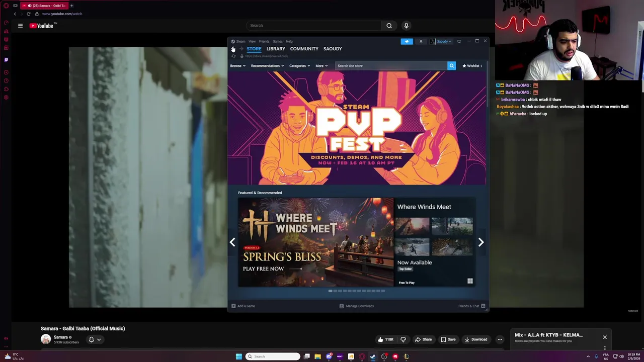
Task: Reload the YouTube browser page
Action: coord(28,14)
